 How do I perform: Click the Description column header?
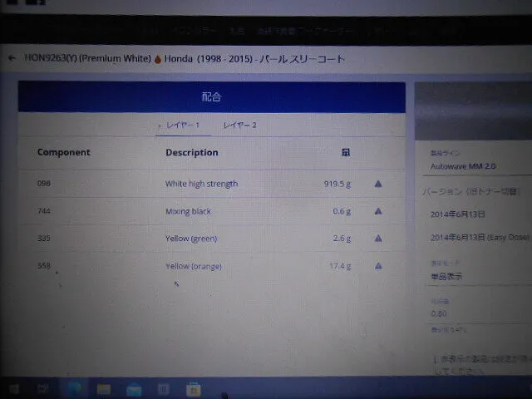(192, 152)
